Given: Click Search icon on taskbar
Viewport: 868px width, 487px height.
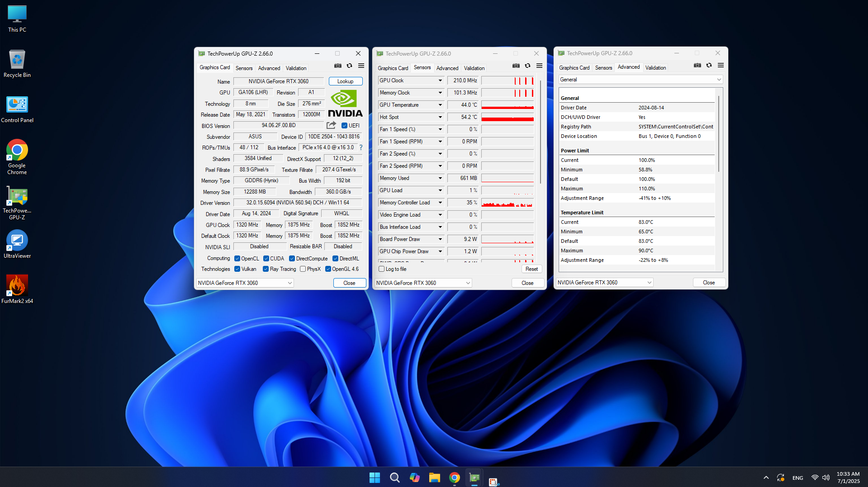Looking at the screenshot, I should pos(394,478).
